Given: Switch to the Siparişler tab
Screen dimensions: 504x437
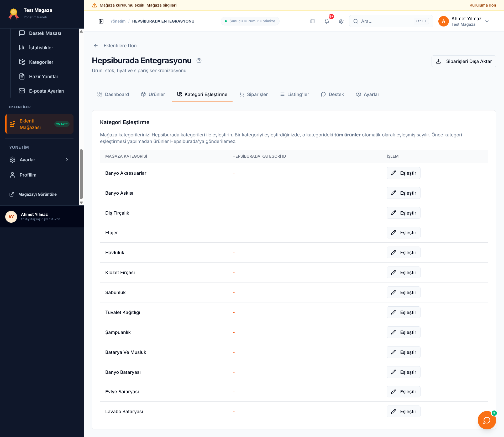Looking at the screenshot, I should (254, 94).
